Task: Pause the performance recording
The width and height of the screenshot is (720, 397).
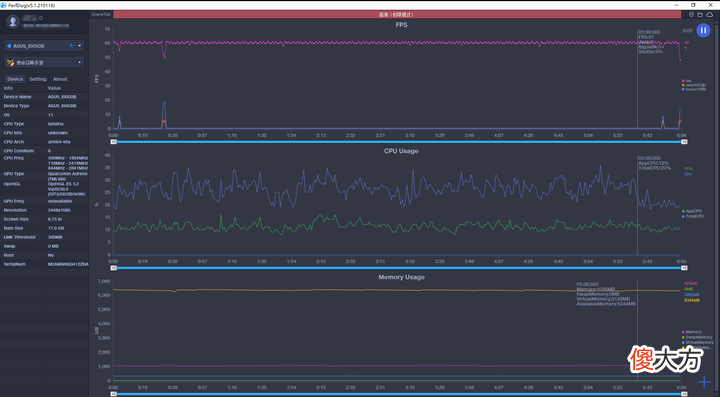Action: pos(703,31)
